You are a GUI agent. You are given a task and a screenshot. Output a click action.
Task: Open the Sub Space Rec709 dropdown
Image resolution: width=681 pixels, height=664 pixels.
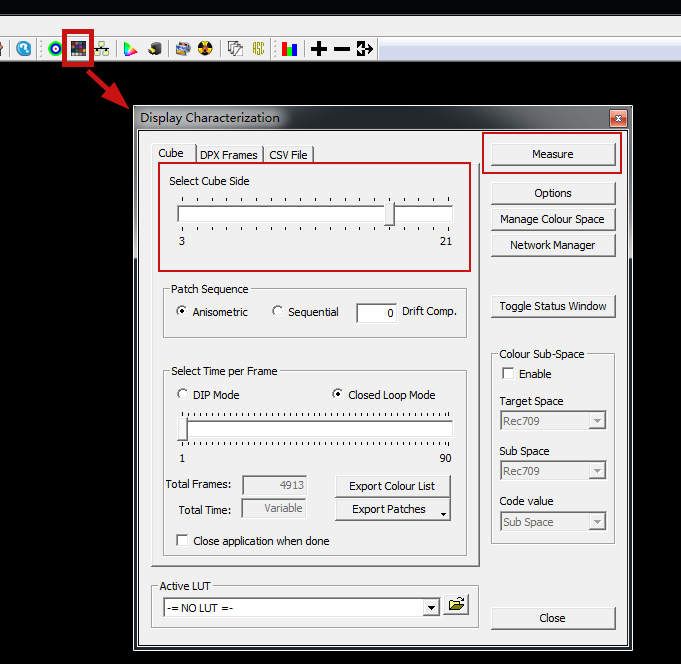553,470
